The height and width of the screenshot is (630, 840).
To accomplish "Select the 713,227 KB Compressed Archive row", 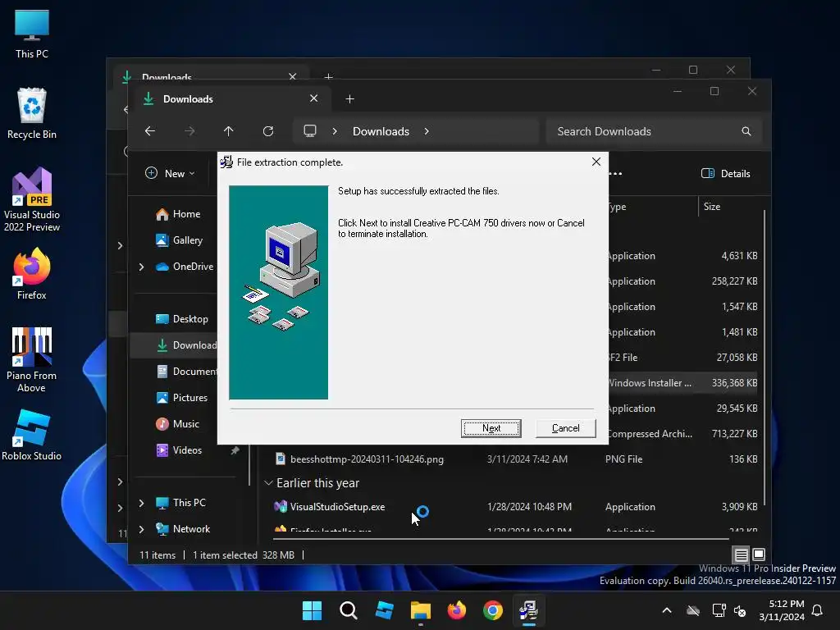I will [683, 434].
